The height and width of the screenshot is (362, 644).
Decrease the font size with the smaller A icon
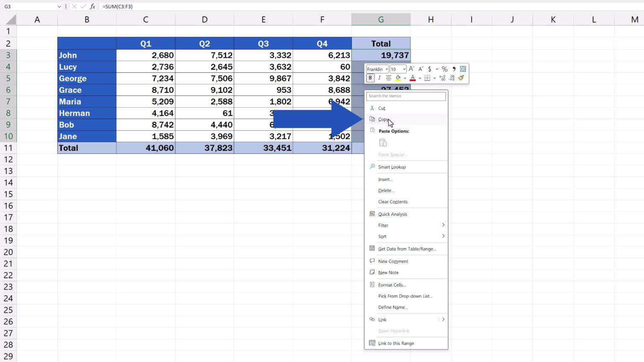click(x=421, y=69)
